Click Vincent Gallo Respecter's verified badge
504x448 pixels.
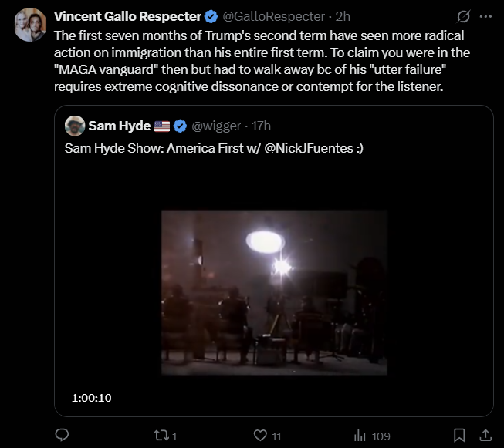210,16
